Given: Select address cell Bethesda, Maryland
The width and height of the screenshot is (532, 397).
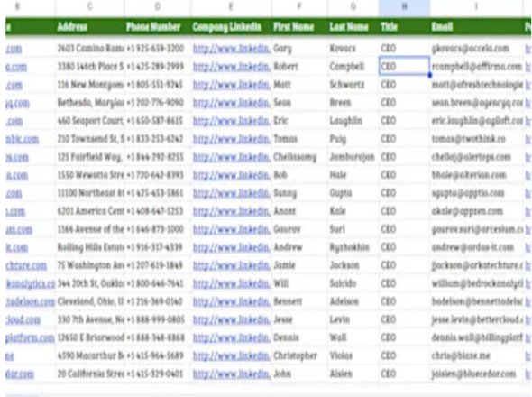Looking at the screenshot, I should 89,103.
